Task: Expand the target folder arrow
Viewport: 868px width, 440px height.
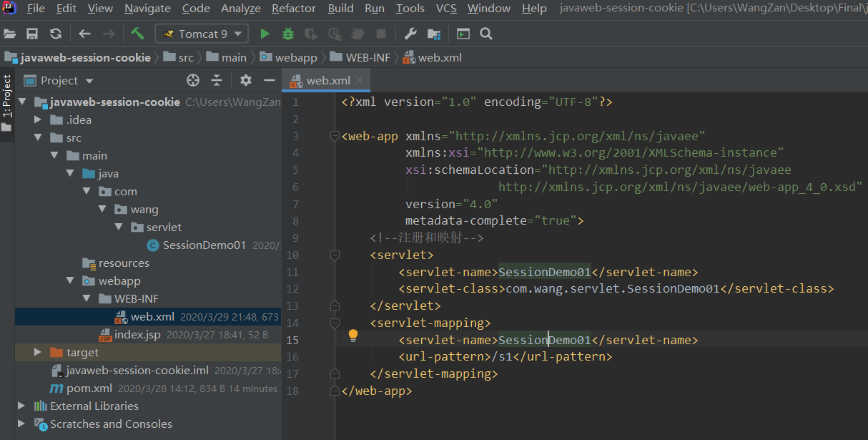Action: tap(38, 352)
